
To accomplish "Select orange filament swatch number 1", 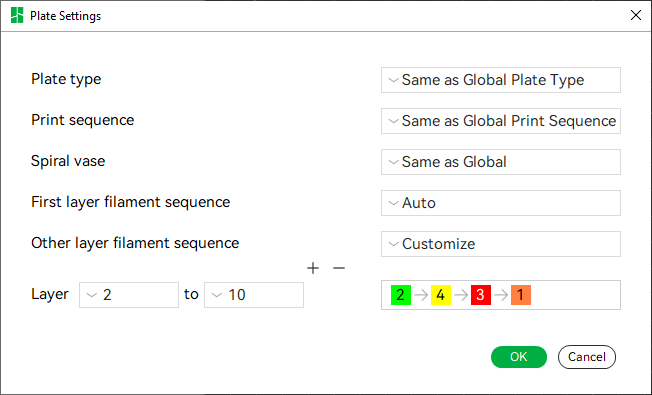I will pos(521,295).
